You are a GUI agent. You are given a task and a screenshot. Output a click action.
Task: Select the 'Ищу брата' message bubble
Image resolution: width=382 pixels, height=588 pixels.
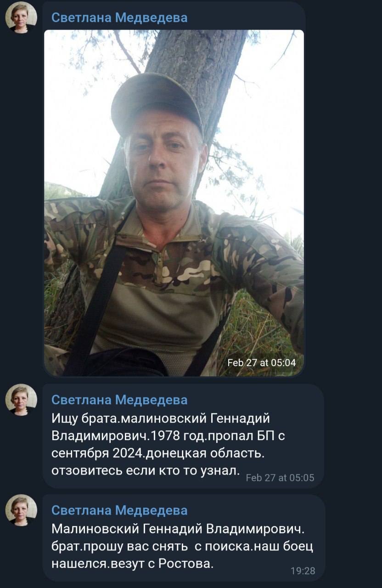pyautogui.click(x=183, y=436)
